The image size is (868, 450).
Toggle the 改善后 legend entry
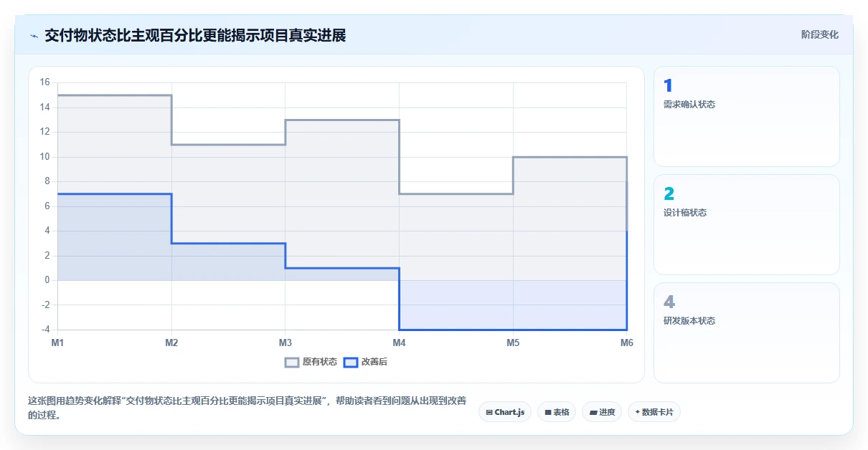click(x=366, y=363)
